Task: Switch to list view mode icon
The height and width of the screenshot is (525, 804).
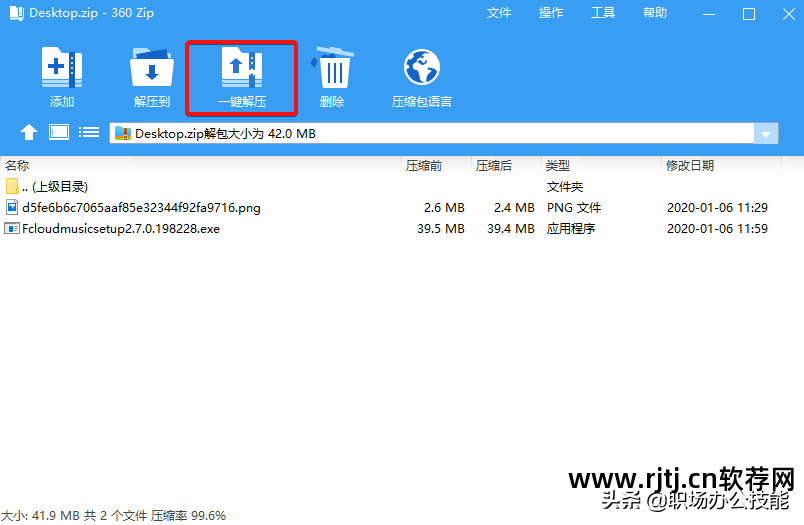Action: pyautogui.click(x=89, y=133)
